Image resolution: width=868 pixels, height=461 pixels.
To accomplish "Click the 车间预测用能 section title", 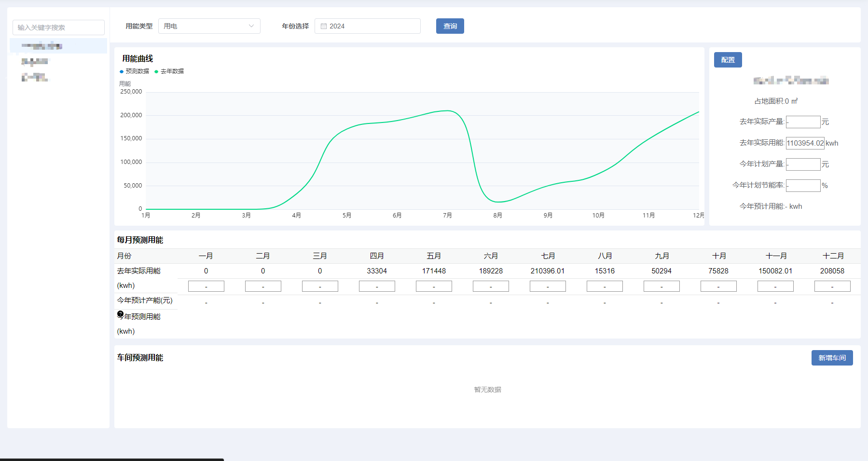I will (140, 357).
